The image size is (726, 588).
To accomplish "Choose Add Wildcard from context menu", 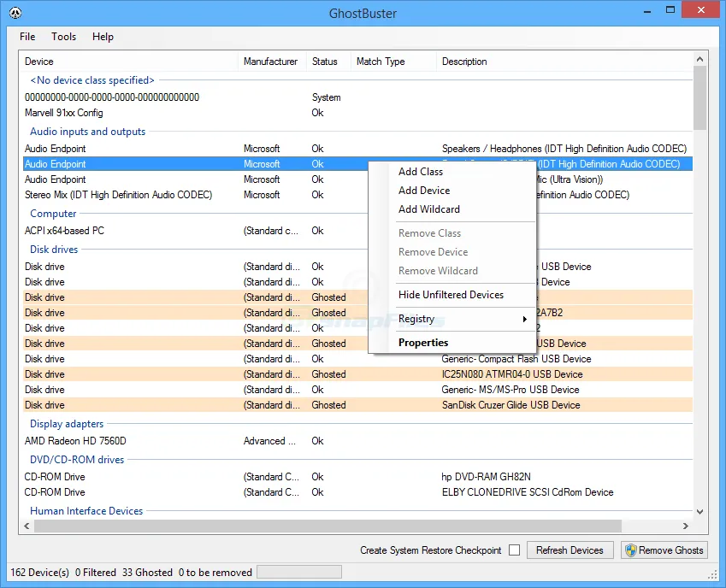I will 428,209.
